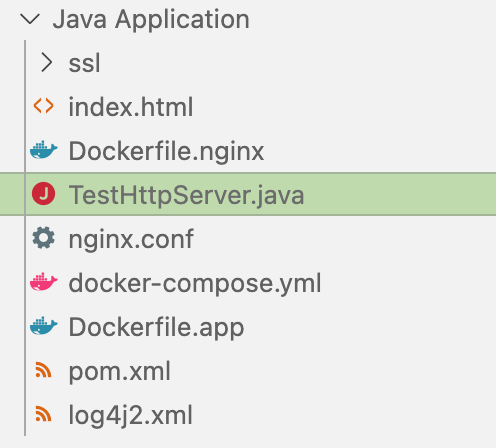Click the red Java icon for TestHttpServer.java
This screenshot has width=496, height=448.
pos(44,194)
